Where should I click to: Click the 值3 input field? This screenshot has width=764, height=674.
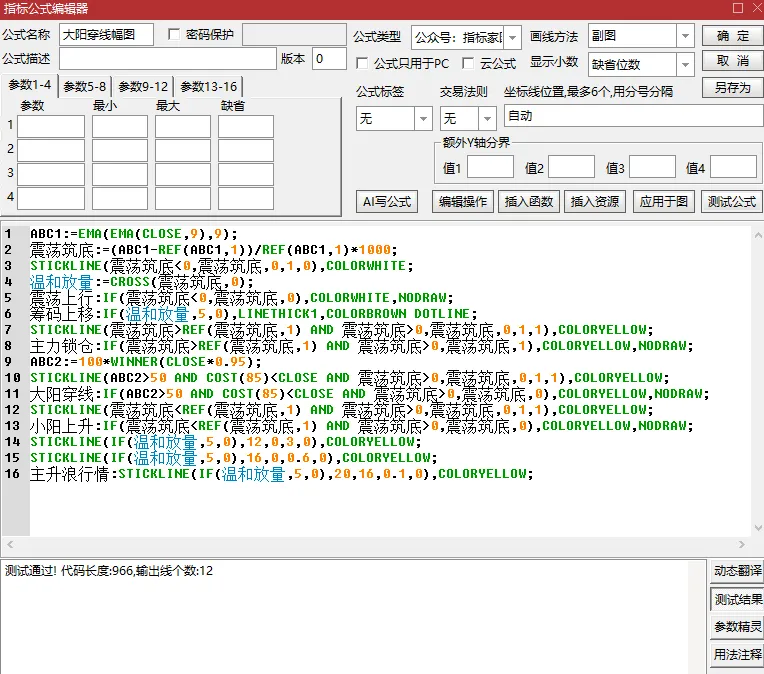[x=652, y=167]
